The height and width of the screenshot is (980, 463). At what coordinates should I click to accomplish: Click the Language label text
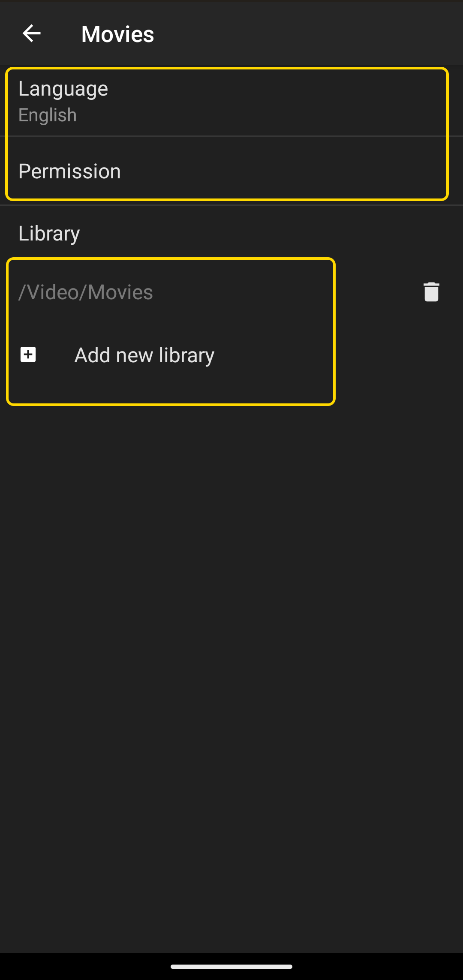click(63, 89)
